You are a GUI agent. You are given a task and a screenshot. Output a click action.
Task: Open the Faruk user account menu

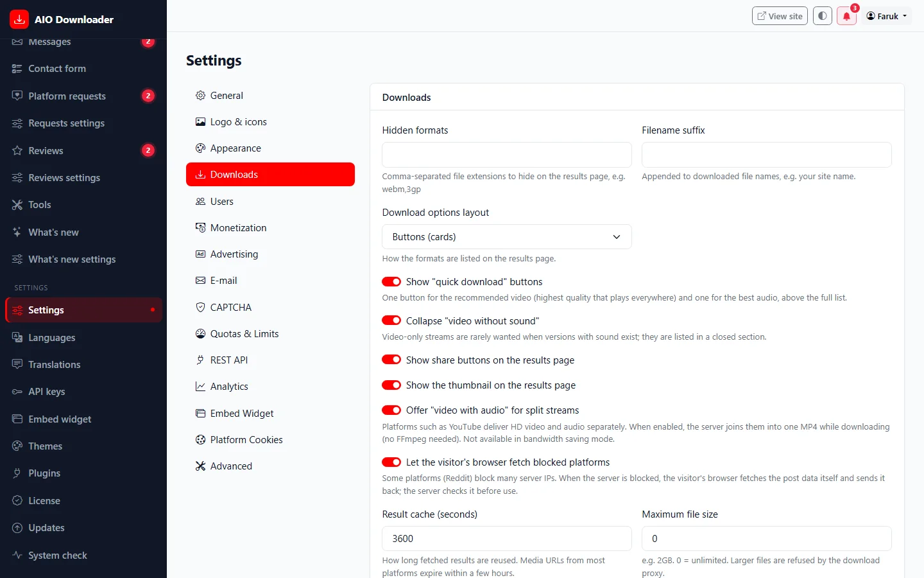coord(887,16)
